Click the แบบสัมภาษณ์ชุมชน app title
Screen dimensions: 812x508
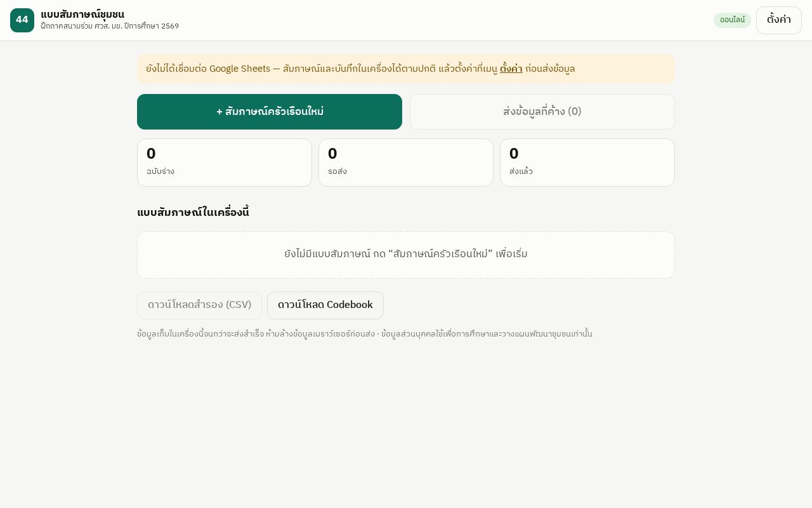pos(82,15)
